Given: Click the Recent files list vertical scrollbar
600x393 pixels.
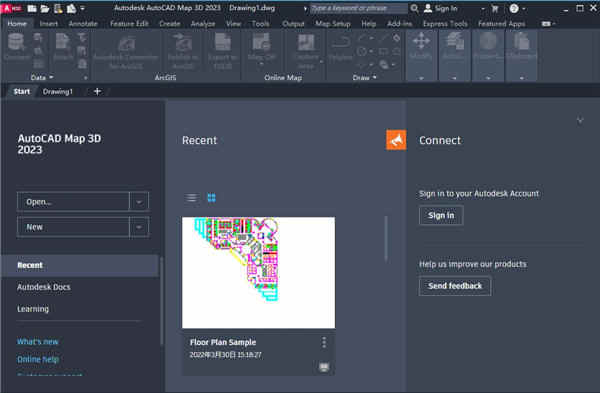Looking at the screenshot, I should 386,238.
